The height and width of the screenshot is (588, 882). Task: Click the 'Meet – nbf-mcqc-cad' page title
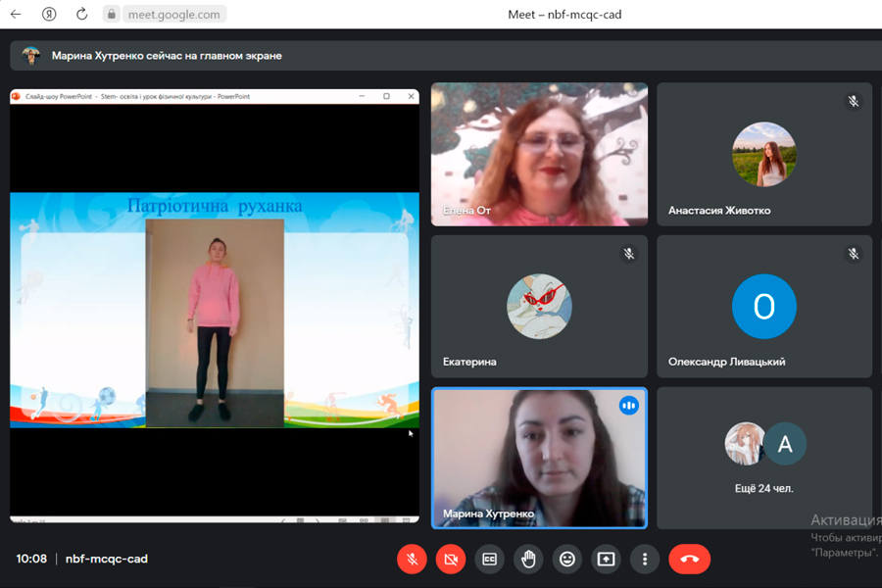point(564,15)
